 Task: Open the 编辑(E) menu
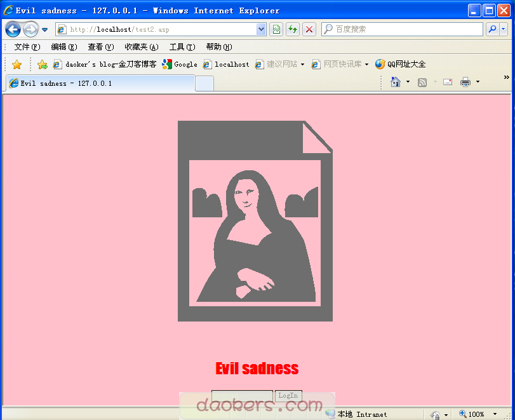pyautogui.click(x=64, y=47)
